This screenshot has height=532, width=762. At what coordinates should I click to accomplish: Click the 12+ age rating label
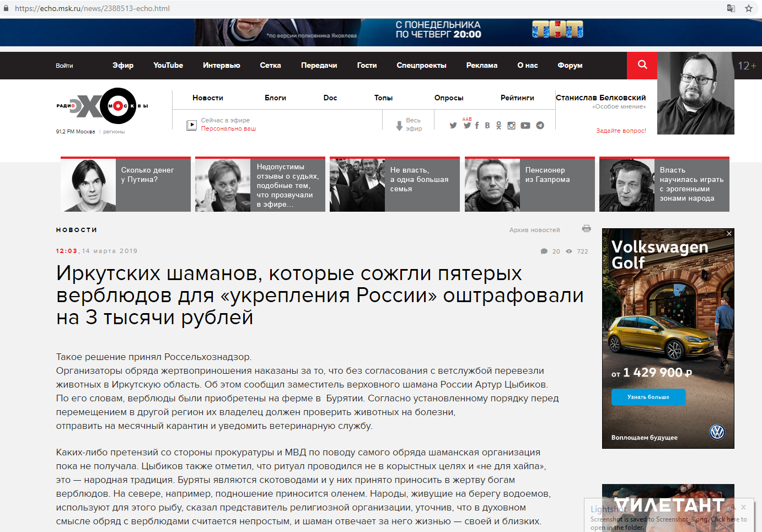point(747,66)
